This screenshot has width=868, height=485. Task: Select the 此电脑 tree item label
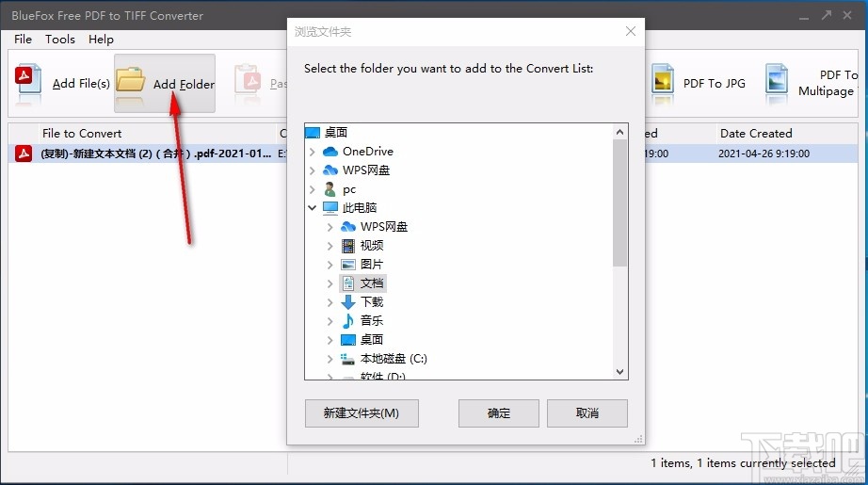click(x=360, y=208)
